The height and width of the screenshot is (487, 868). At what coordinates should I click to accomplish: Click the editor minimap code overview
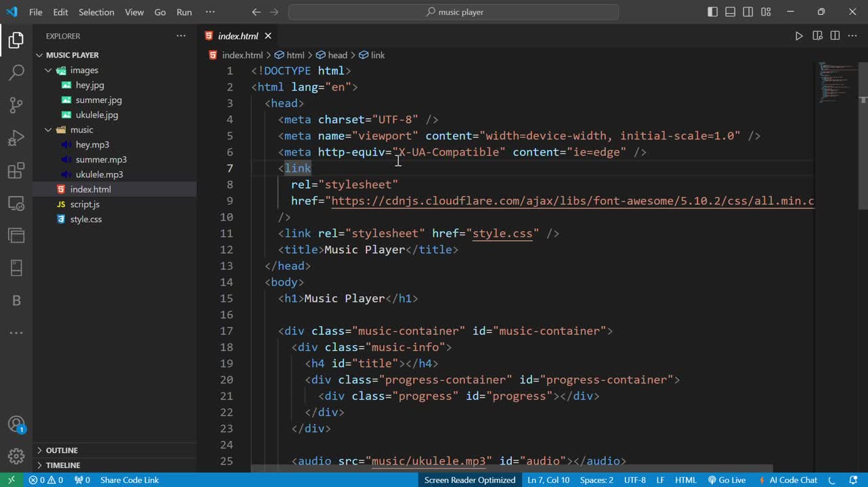835,81
